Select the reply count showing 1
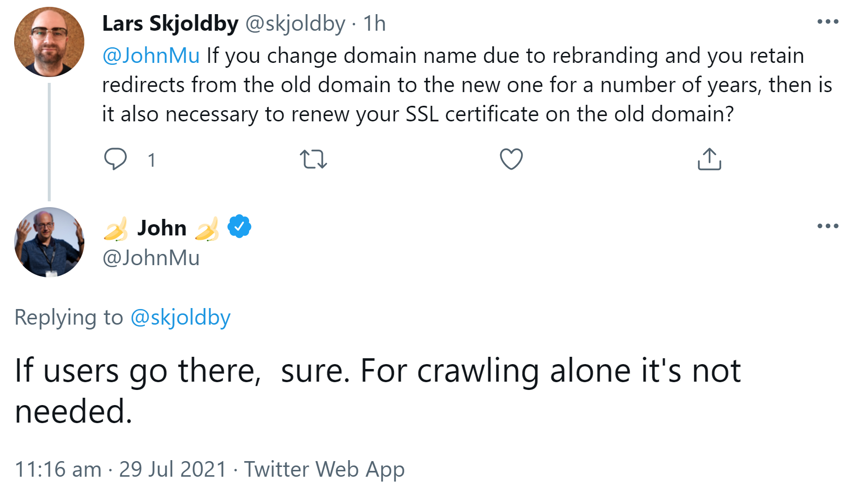The image size is (859, 504). click(152, 159)
